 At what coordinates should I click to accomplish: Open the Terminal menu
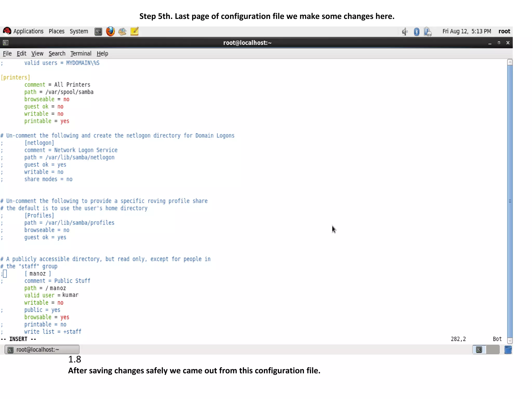point(81,54)
